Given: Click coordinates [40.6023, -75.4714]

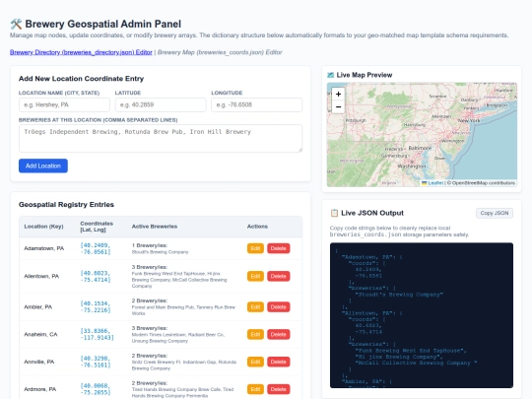Looking at the screenshot, I should click(96, 276).
